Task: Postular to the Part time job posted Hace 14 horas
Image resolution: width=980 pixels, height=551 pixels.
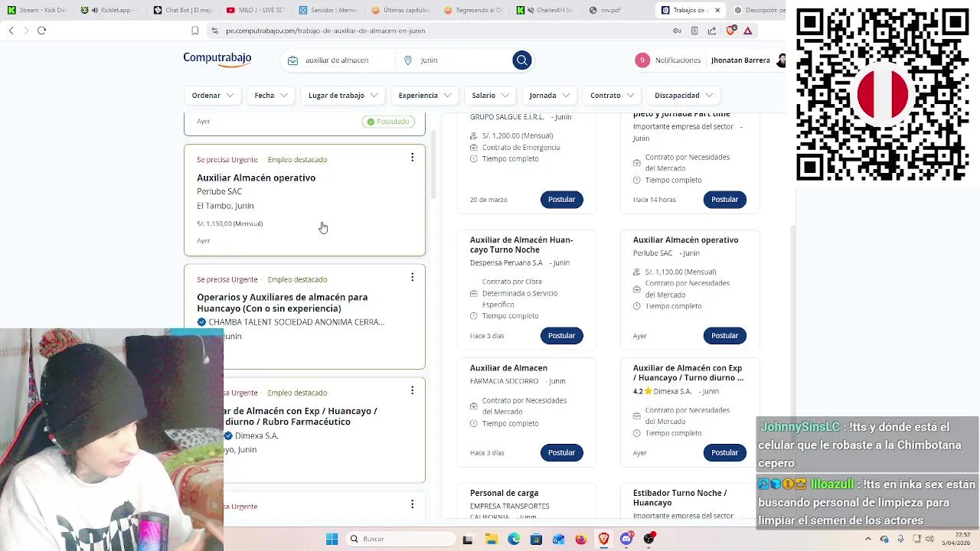Action: (x=724, y=199)
